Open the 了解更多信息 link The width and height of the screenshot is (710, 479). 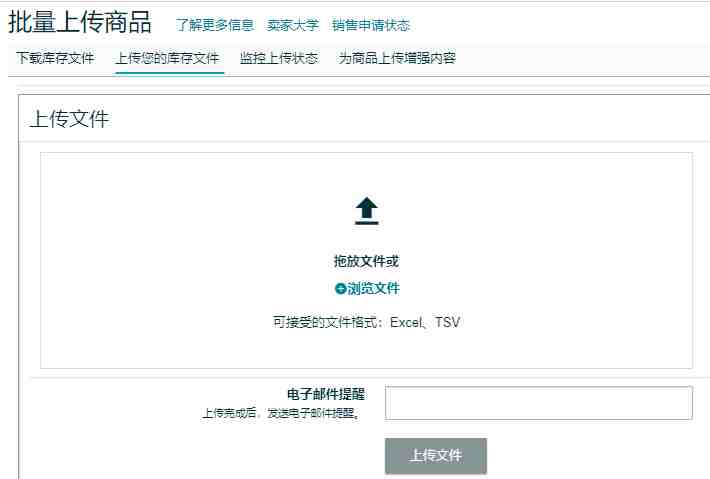[x=215, y=25]
